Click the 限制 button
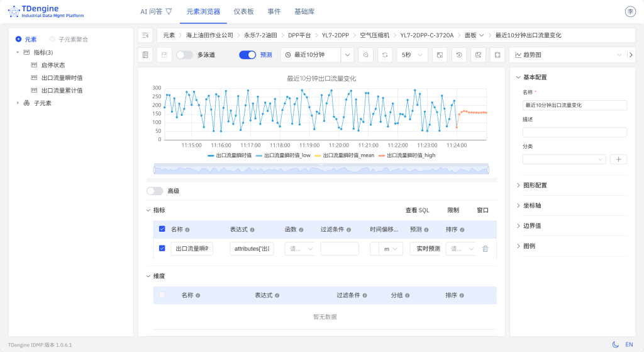 point(453,210)
